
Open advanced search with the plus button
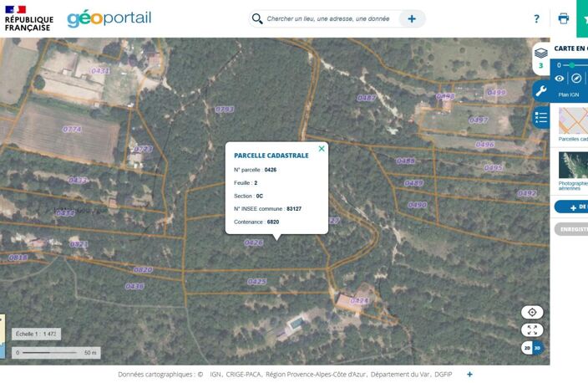412,18
